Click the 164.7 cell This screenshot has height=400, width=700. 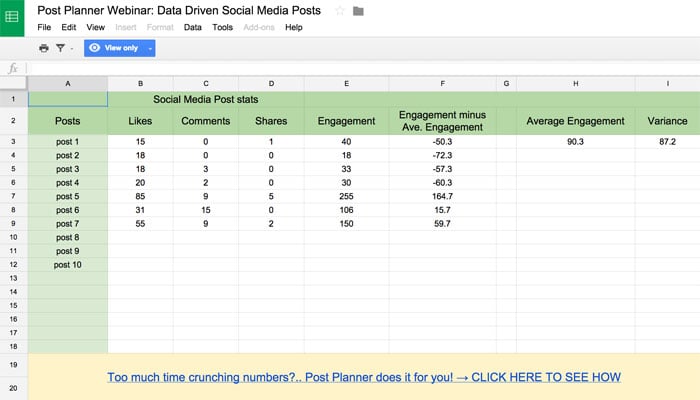[442, 196]
